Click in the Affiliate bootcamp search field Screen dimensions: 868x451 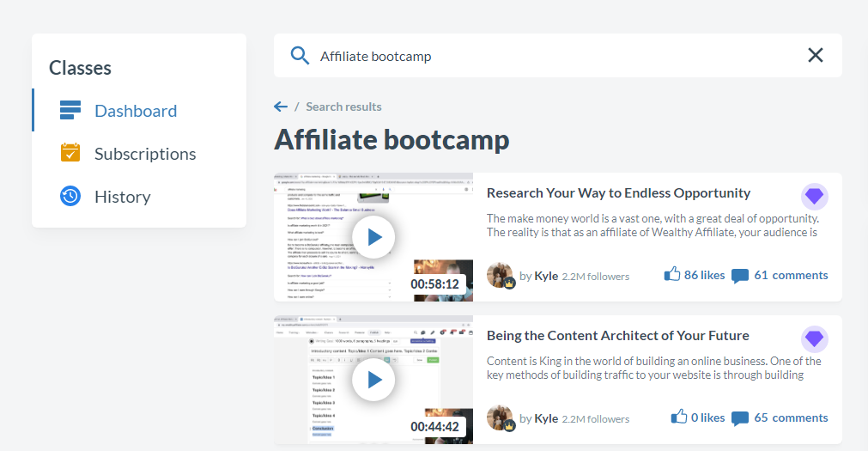pos(549,56)
